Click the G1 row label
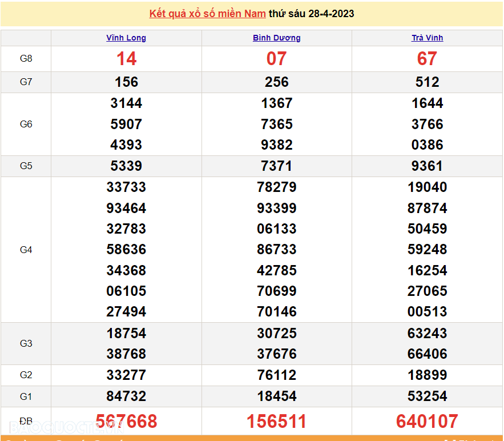 (x=26, y=396)
